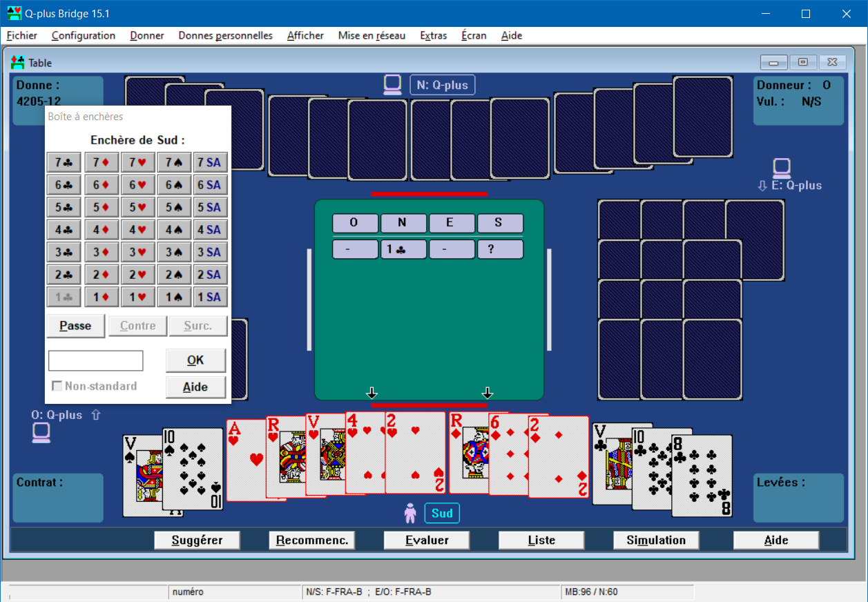This screenshot has height=602, width=868.
Task: Click the Evaluer button
Action: (427, 541)
